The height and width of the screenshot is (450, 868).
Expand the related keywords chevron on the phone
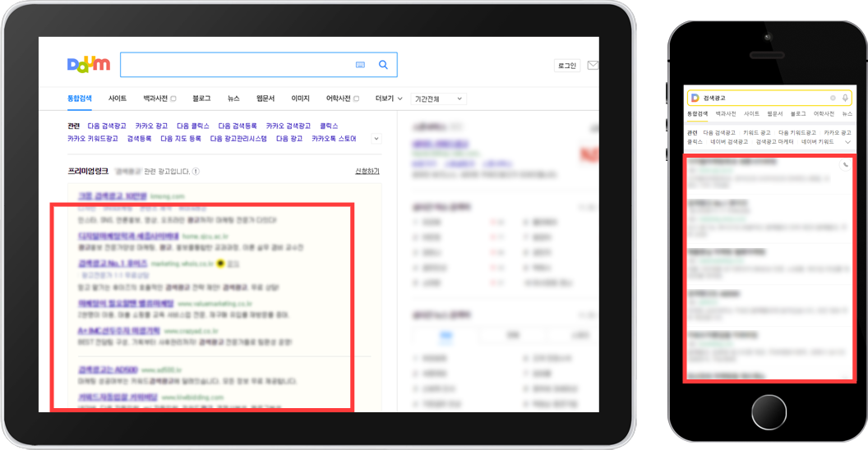click(847, 142)
